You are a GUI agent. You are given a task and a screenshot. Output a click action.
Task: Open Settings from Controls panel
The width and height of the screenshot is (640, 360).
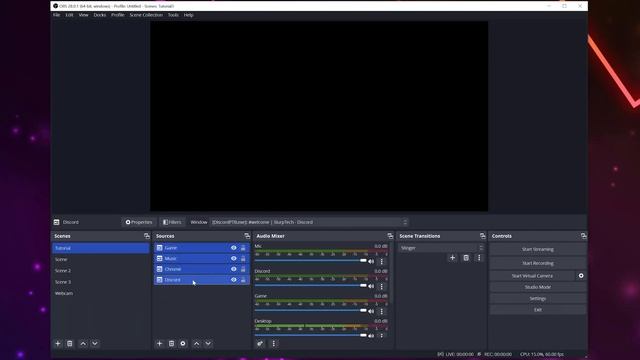tap(538, 298)
